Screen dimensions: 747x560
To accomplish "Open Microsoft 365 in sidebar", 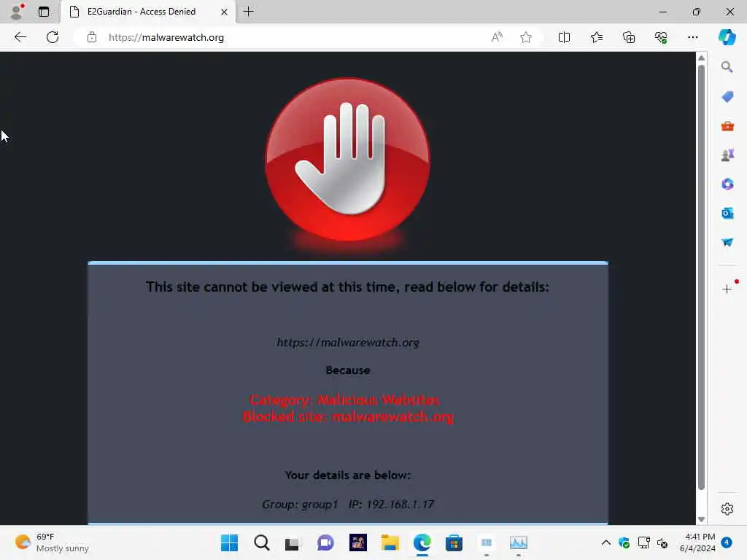I will (727, 184).
